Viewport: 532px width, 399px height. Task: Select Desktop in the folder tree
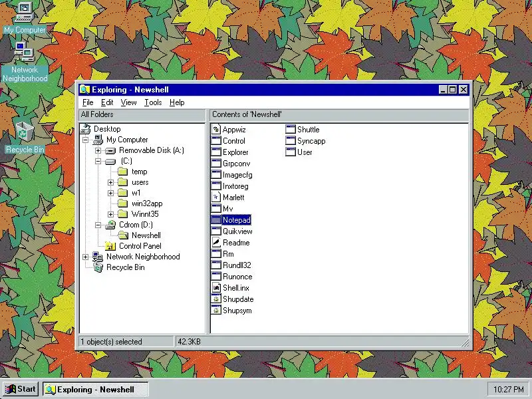(x=107, y=129)
